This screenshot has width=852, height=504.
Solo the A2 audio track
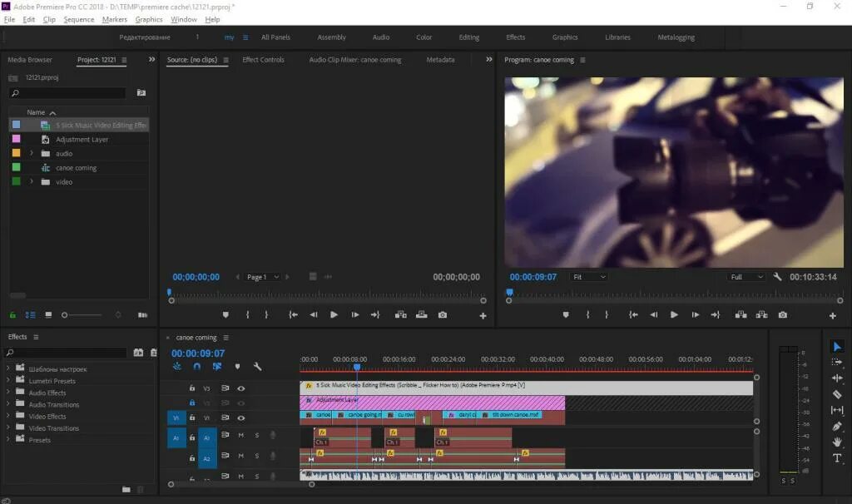pyautogui.click(x=256, y=456)
